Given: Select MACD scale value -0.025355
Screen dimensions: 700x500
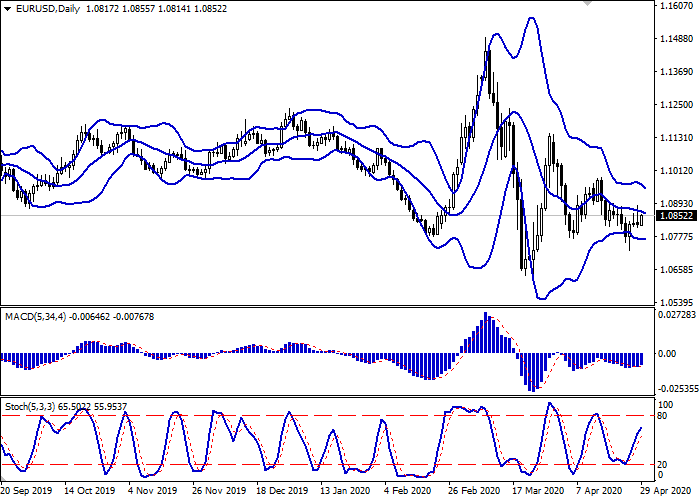Looking at the screenshot, I should click(677, 389).
